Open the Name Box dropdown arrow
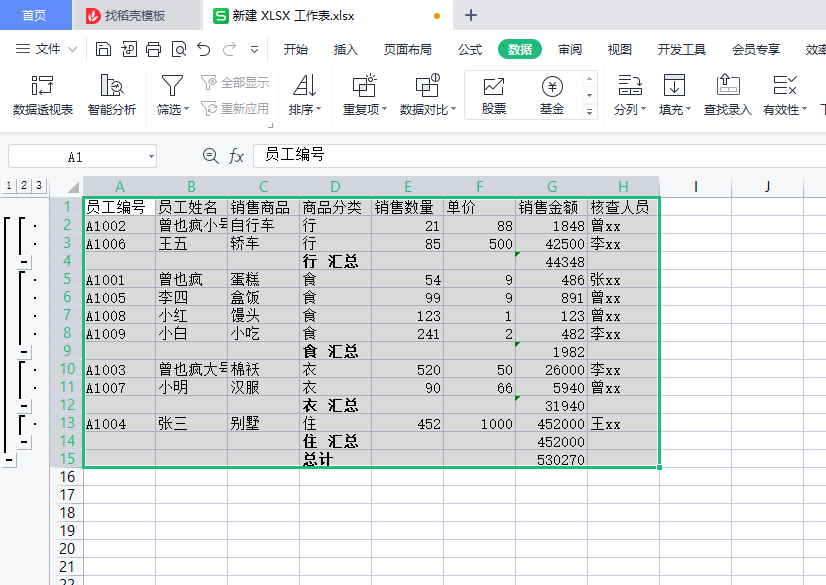Screen dimensions: 826x585 point(151,156)
